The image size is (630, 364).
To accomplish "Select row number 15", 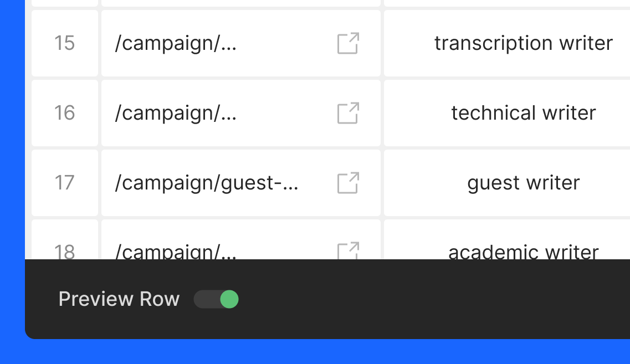I will coord(65,43).
